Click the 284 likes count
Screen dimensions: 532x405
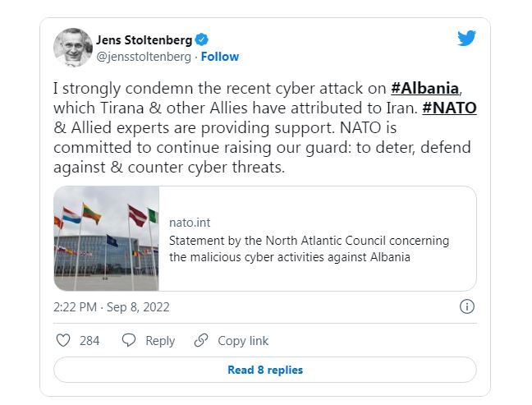click(89, 340)
